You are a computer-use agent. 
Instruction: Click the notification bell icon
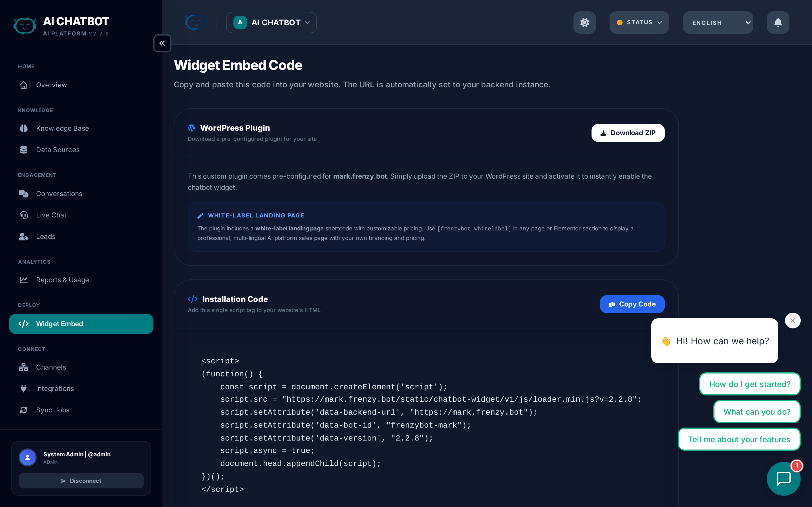coord(778,23)
